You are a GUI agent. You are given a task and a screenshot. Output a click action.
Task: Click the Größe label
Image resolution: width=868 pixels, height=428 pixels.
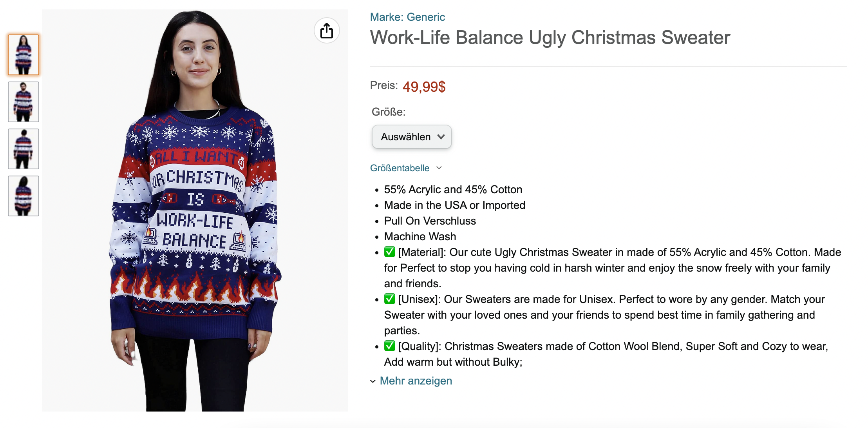[x=388, y=112]
